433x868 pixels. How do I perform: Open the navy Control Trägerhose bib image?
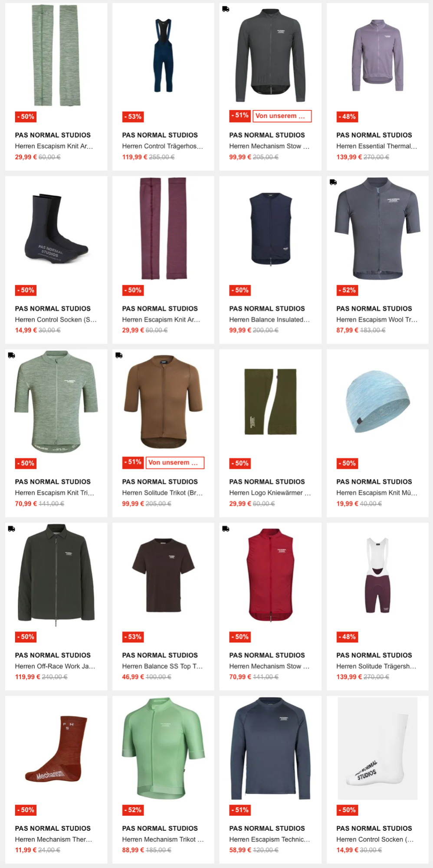tap(163, 55)
